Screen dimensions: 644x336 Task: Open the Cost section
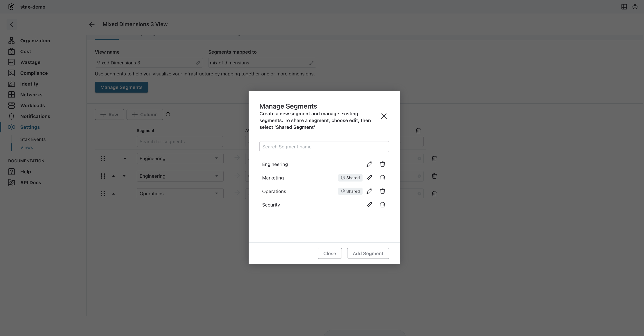click(20, 52)
